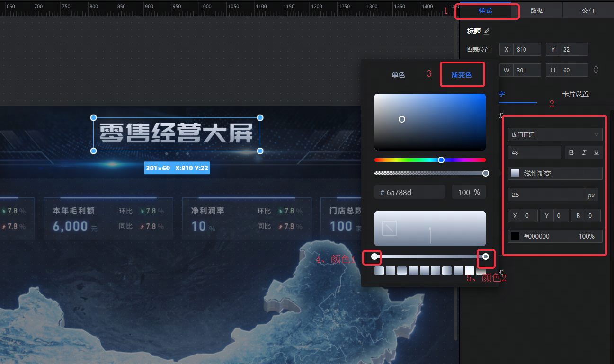The height and width of the screenshot is (364, 614).
Task: Click the px unit selector
Action: (x=591, y=195)
